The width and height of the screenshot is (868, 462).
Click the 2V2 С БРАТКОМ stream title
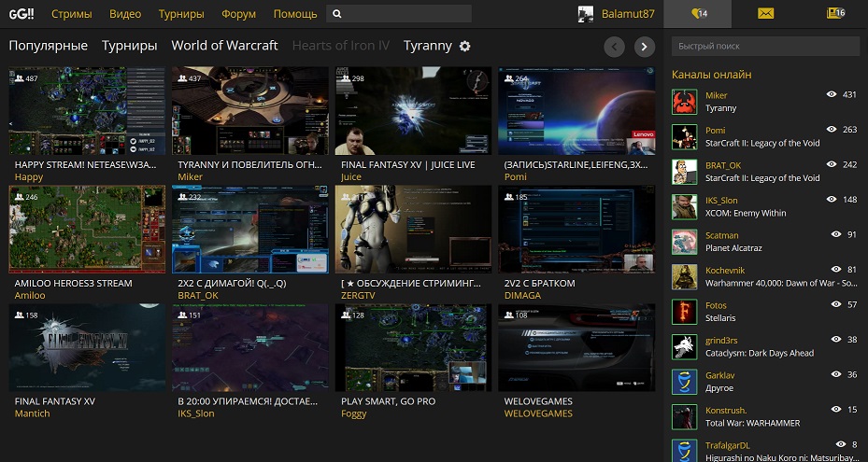pyautogui.click(x=540, y=283)
